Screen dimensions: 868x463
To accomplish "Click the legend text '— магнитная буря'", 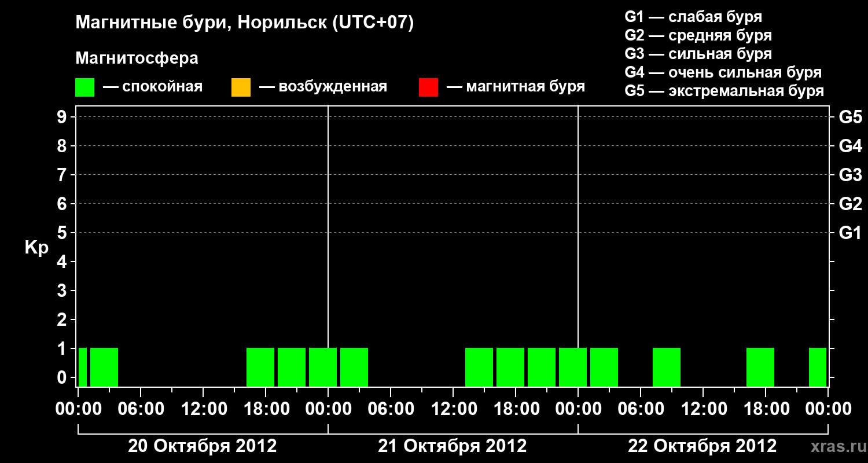I will [x=516, y=87].
